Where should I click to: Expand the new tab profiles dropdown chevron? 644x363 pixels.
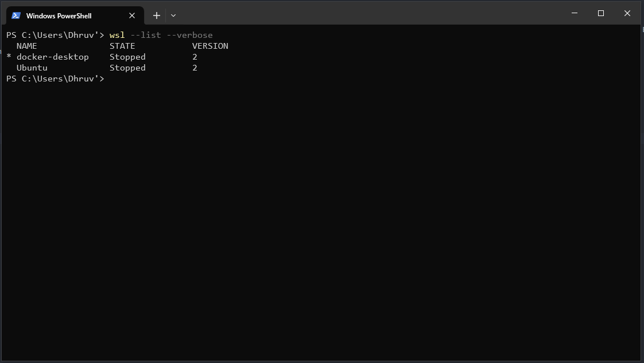click(x=173, y=15)
